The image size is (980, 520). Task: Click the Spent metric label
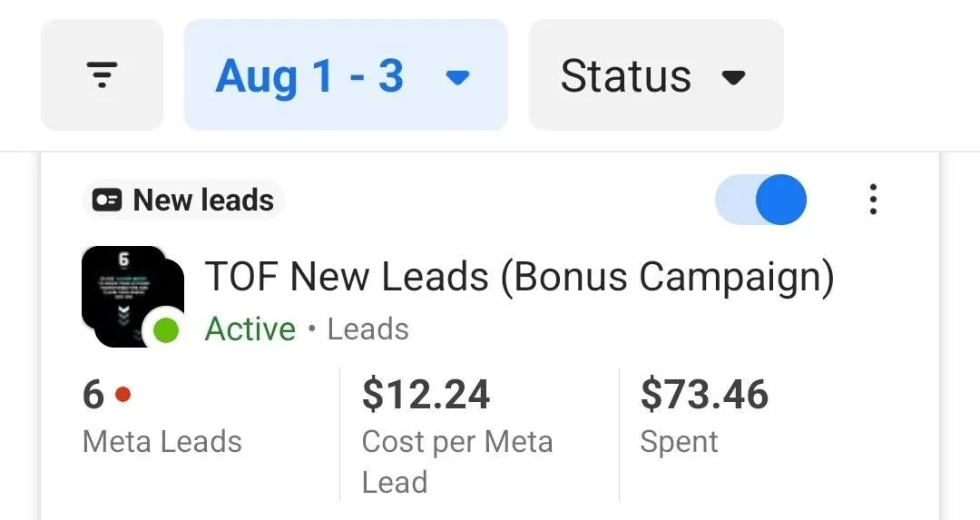[679, 442]
